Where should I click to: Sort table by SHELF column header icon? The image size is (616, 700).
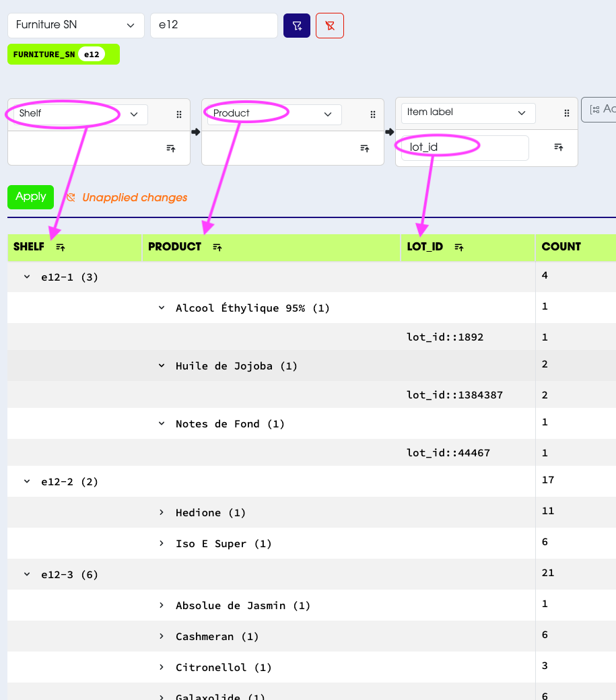click(x=61, y=248)
